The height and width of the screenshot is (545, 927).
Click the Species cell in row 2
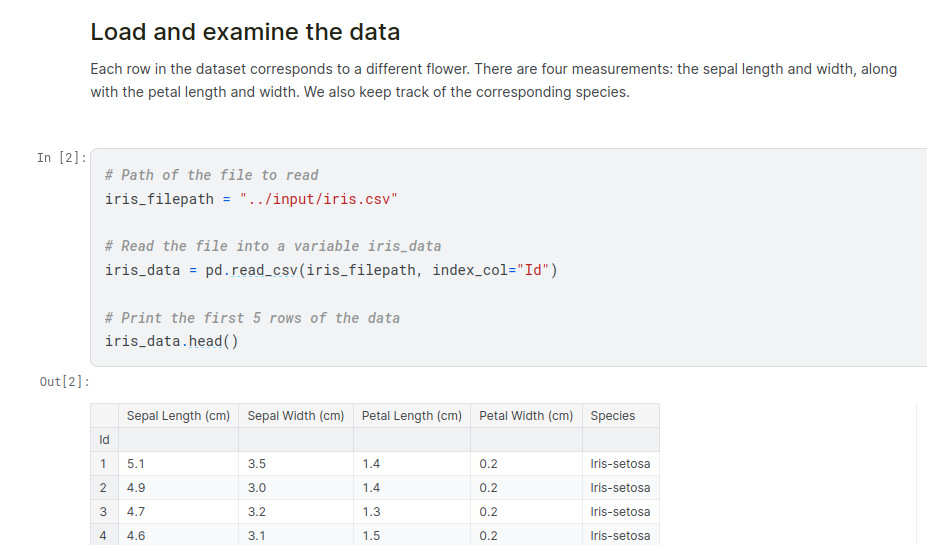click(620, 488)
